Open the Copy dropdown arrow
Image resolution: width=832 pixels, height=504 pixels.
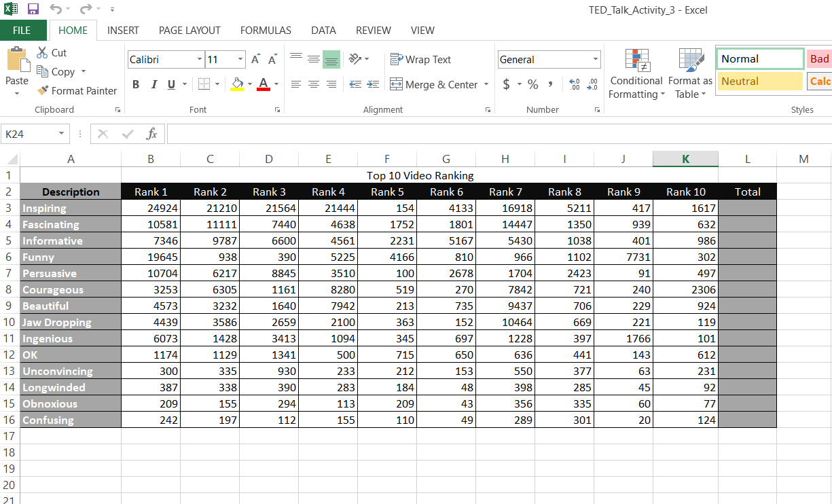(84, 71)
